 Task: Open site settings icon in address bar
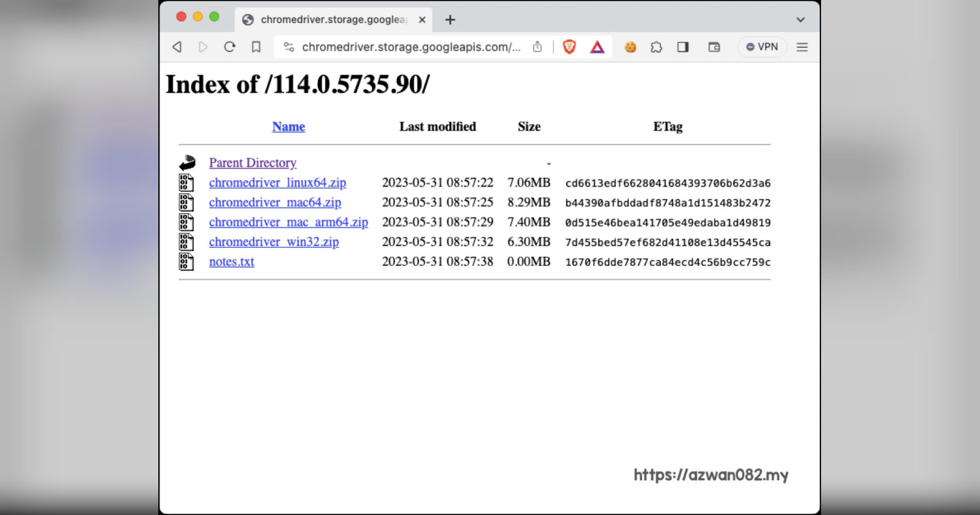(289, 47)
